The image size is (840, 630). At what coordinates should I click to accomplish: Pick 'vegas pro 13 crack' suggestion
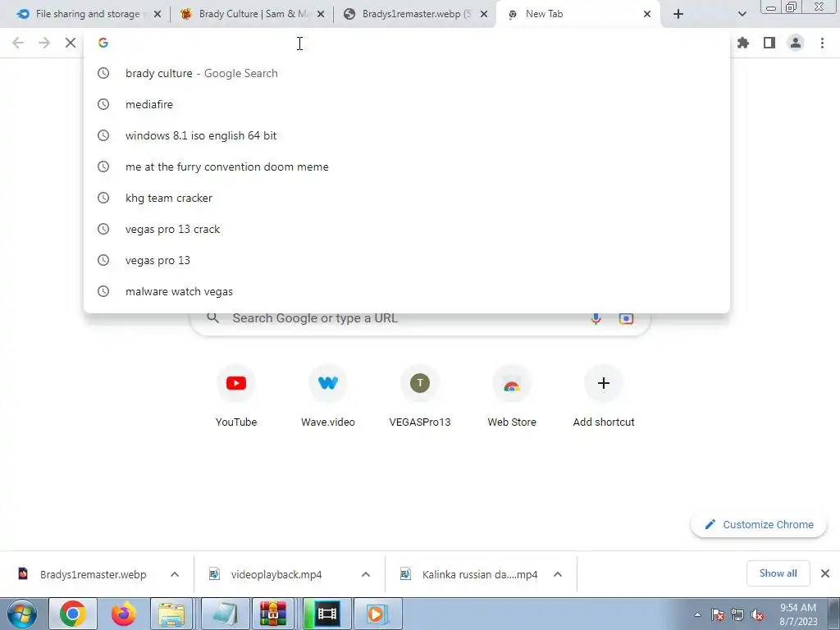(407, 230)
